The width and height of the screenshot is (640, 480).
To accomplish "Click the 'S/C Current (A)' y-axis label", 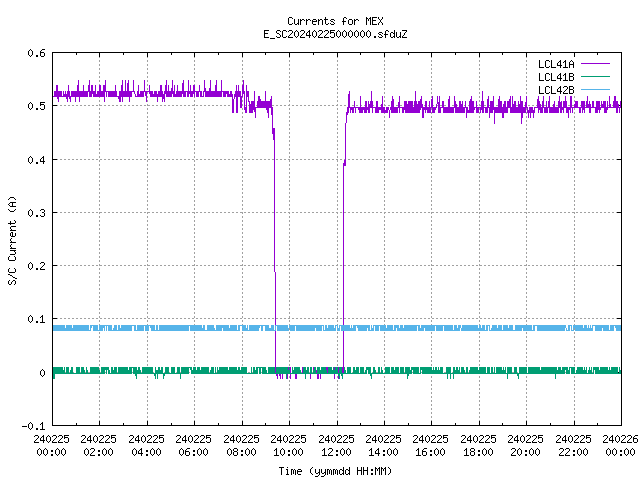I will pyautogui.click(x=12, y=240).
